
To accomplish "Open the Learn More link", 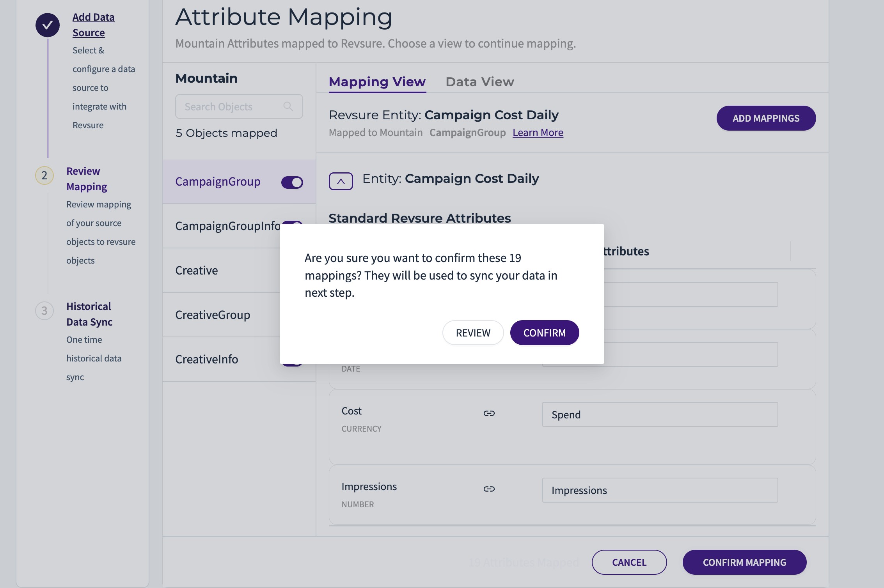I will tap(538, 133).
